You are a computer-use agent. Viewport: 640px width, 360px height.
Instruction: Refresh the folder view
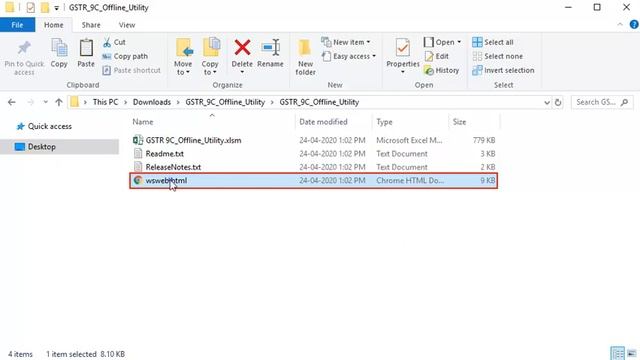click(x=558, y=102)
